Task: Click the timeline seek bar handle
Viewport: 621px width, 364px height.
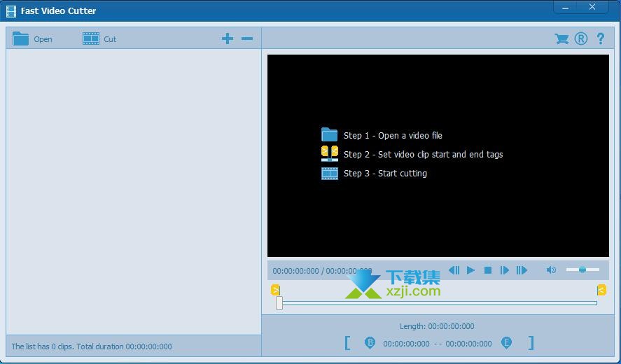Action: click(279, 303)
